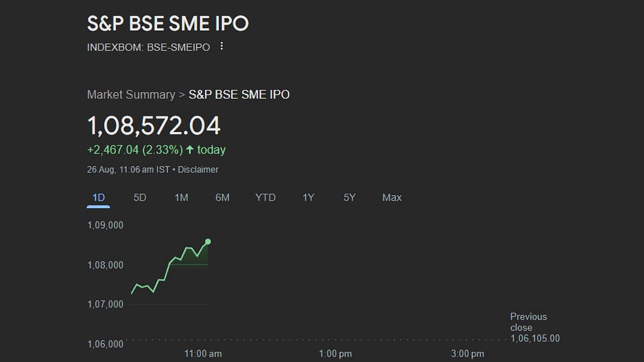Select the 1D time range tab
The width and height of the screenshot is (644, 362).
pyautogui.click(x=98, y=198)
